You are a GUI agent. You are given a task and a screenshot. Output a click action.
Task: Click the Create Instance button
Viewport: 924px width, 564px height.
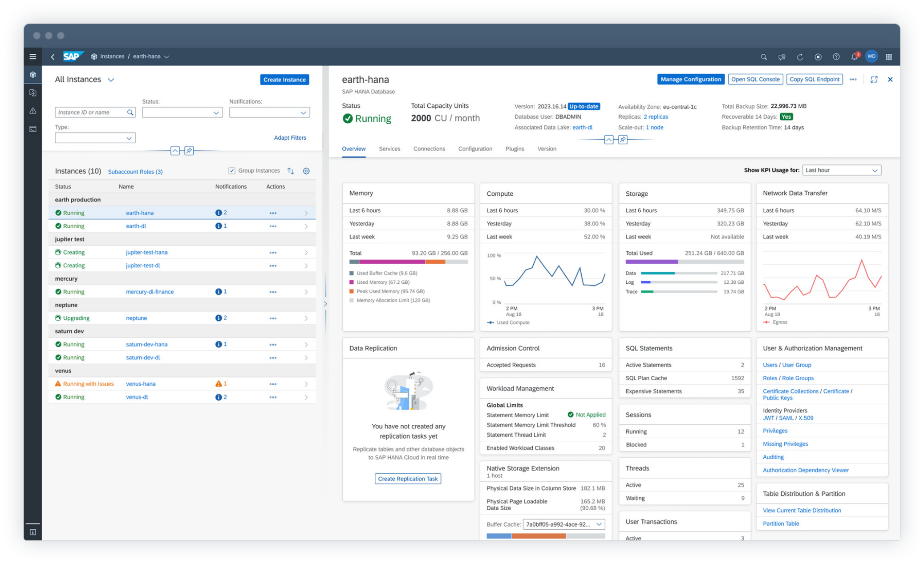pyautogui.click(x=284, y=80)
